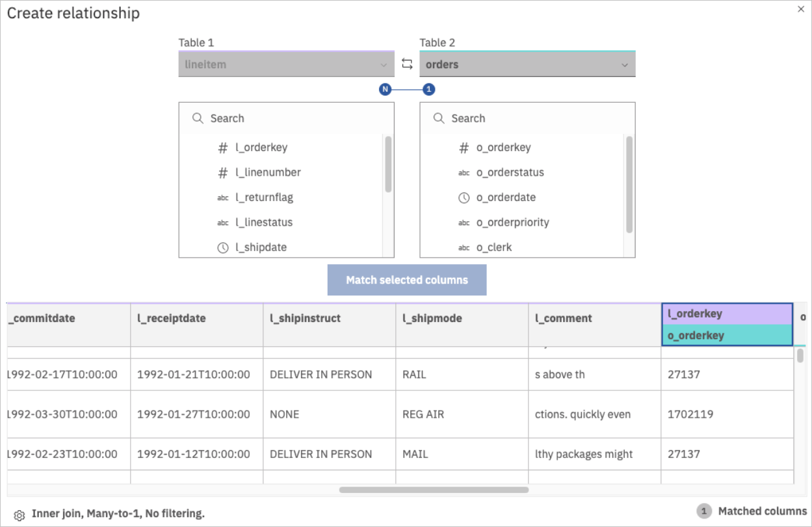The width and height of the screenshot is (812, 527).
Task: Click the Matched columns count indicator
Action: point(703,511)
